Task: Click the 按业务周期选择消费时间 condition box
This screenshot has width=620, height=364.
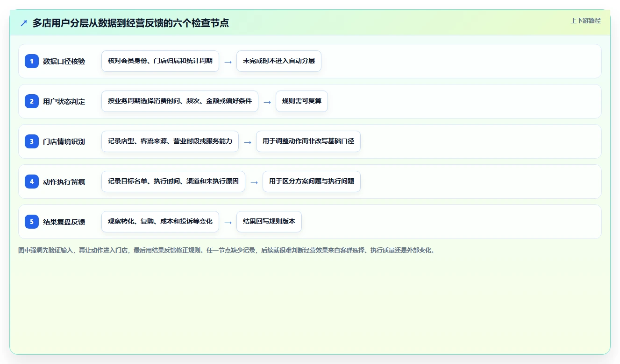Action: pos(180,101)
